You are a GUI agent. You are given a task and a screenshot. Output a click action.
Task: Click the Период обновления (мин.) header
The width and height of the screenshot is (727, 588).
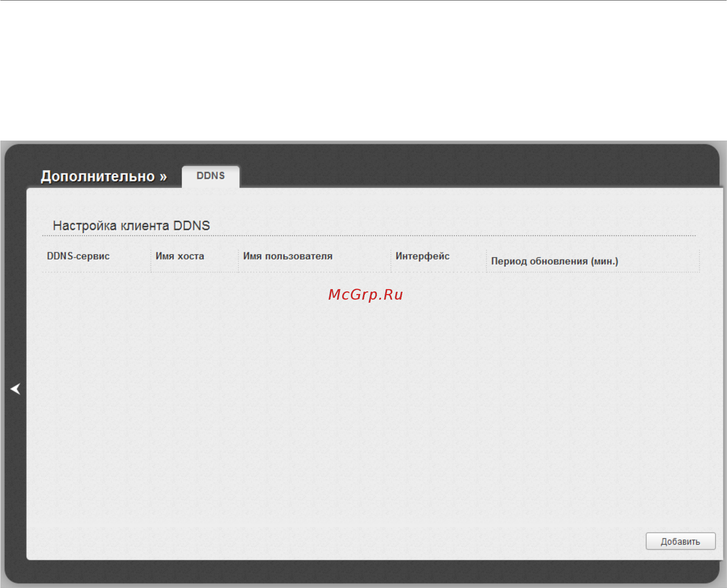pyautogui.click(x=554, y=261)
